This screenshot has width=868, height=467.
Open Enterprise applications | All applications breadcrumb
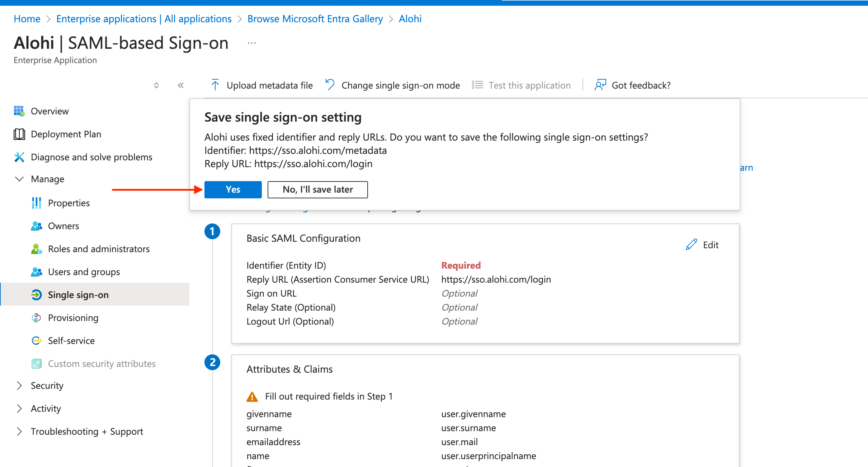point(144,19)
